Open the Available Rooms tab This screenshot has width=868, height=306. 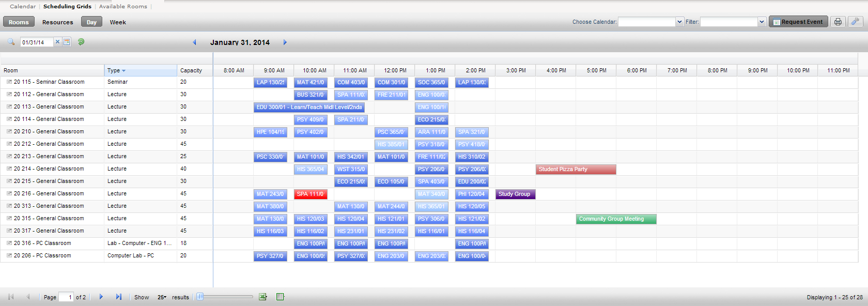tap(123, 6)
